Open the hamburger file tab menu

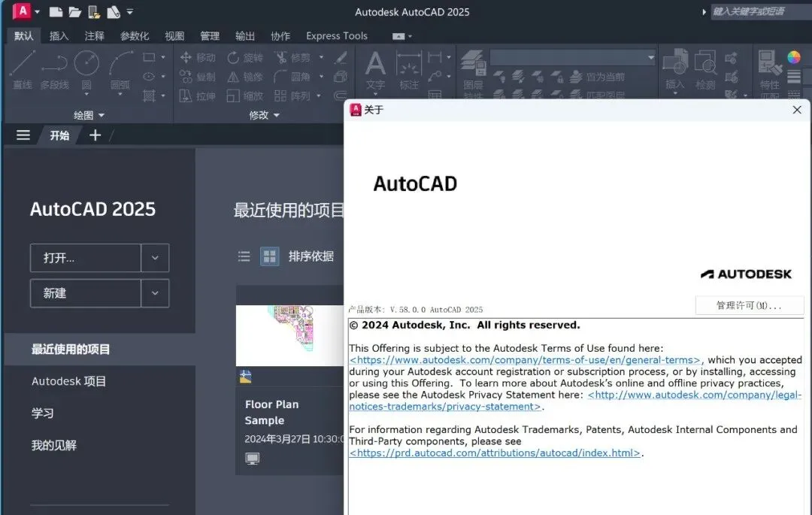23,135
